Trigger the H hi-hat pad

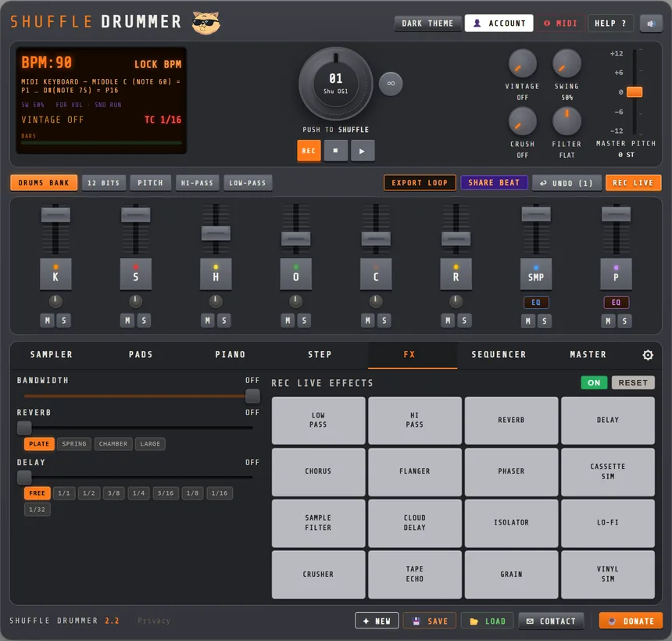216,274
